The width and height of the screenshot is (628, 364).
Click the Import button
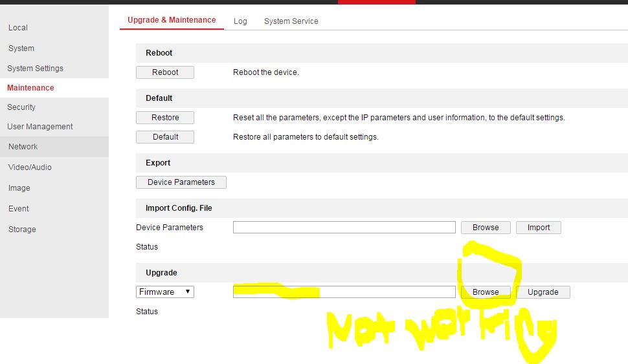point(539,228)
